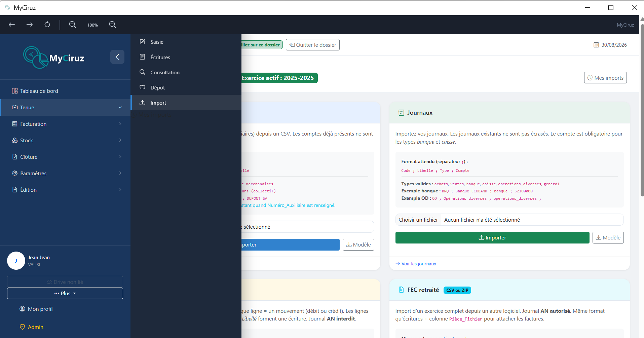Go back with the left arrow icon
This screenshot has width=644, height=338.
pos(12,25)
